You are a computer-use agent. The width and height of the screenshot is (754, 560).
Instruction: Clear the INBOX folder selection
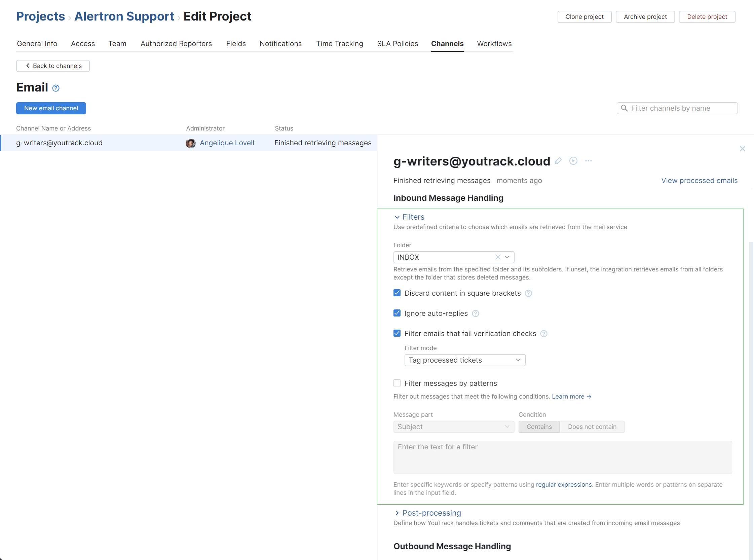[497, 257]
